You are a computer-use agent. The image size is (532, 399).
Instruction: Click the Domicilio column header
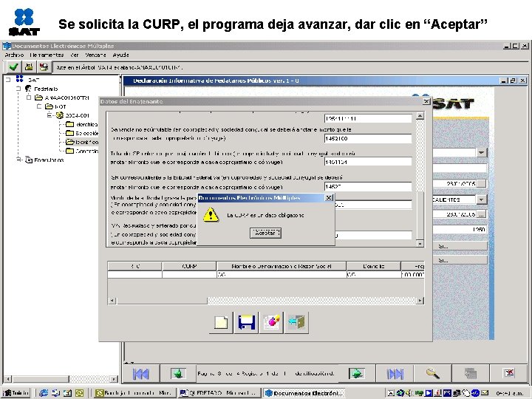click(374, 266)
